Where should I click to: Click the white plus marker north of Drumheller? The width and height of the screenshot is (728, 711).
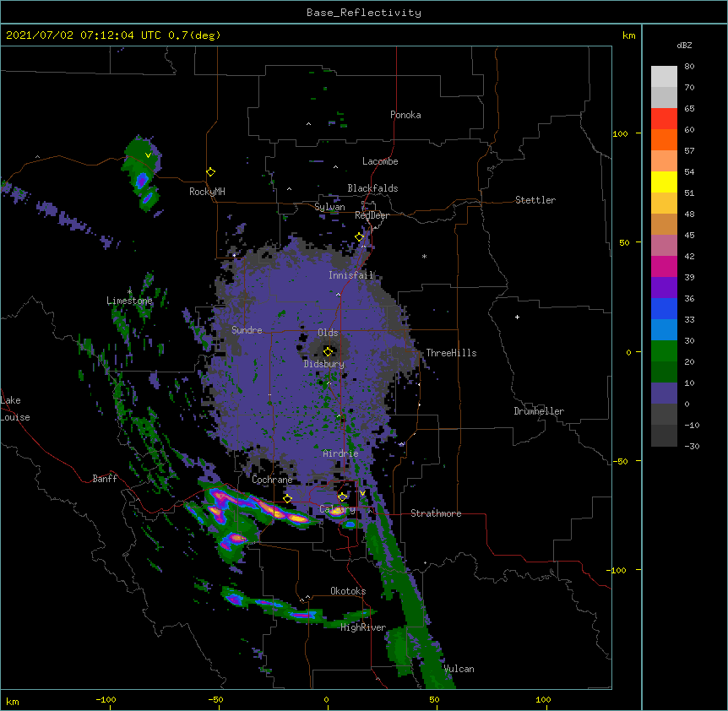pyautogui.click(x=517, y=317)
